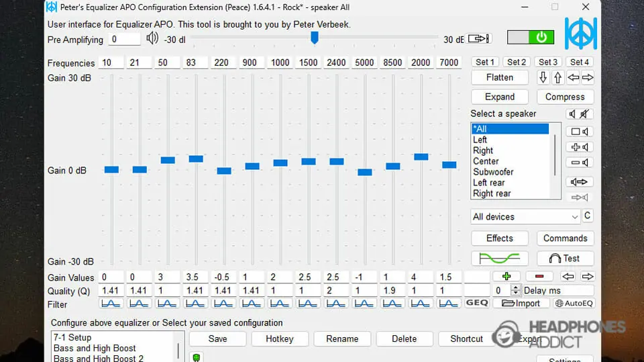Click the Pre Amplifying slider handle
The image size is (644, 362).
click(x=314, y=38)
